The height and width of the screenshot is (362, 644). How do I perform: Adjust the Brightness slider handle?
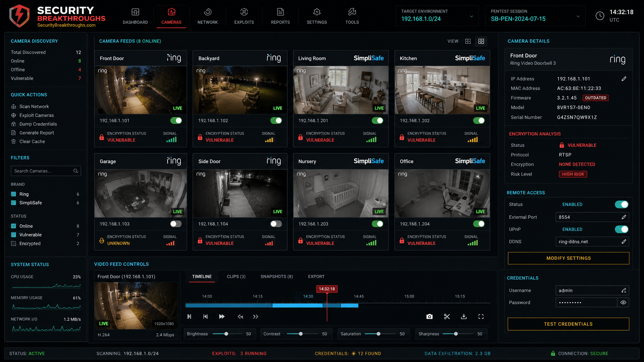click(226, 334)
